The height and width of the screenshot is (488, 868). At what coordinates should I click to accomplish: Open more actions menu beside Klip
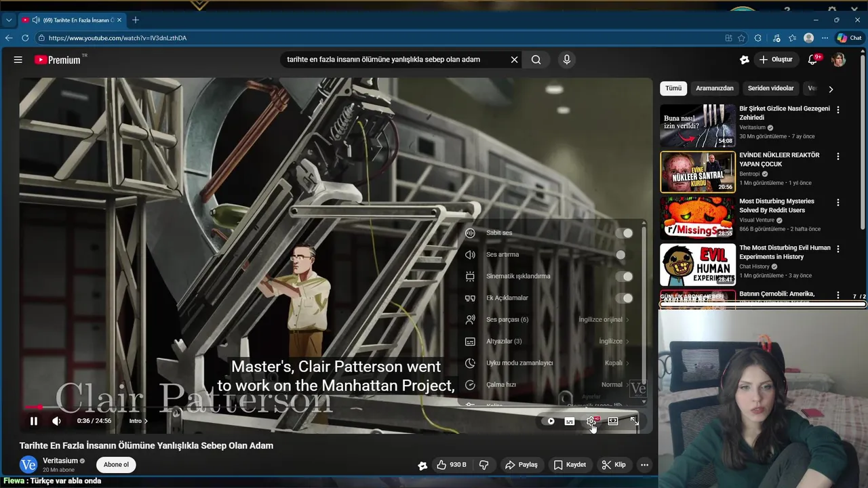click(644, 465)
